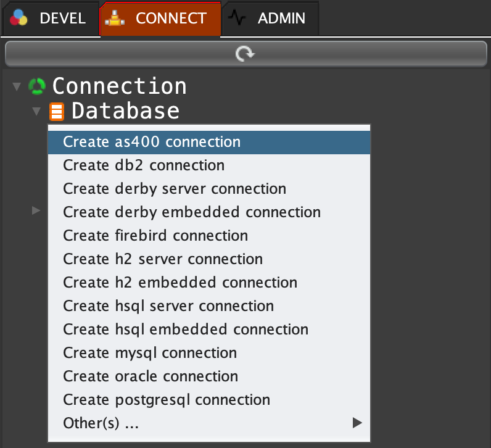Pick Create firebird connection

(155, 236)
